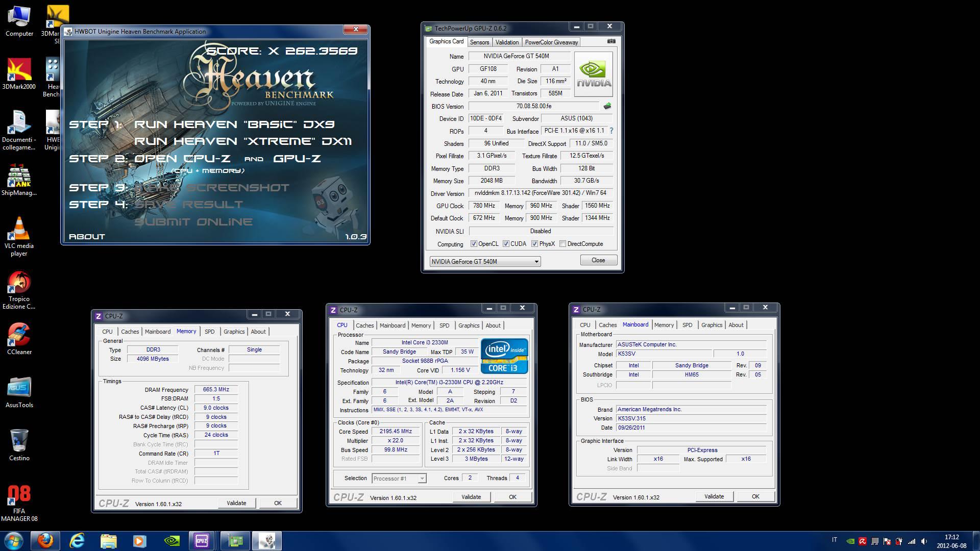This screenshot has height=551, width=980.
Task: Click the bus interface question mark in GPU-Z
Action: pyautogui.click(x=611, y=131)
